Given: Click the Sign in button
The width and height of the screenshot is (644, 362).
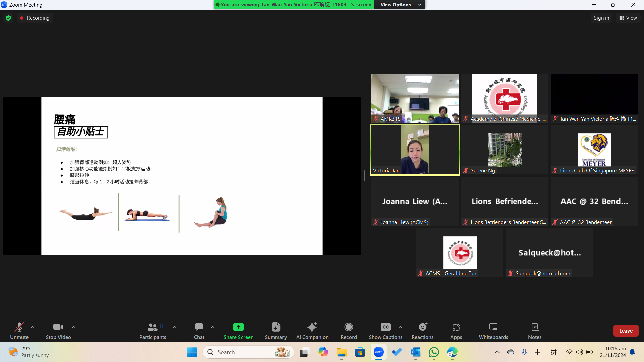Looking at the screenshot, I should coord(601,18).
